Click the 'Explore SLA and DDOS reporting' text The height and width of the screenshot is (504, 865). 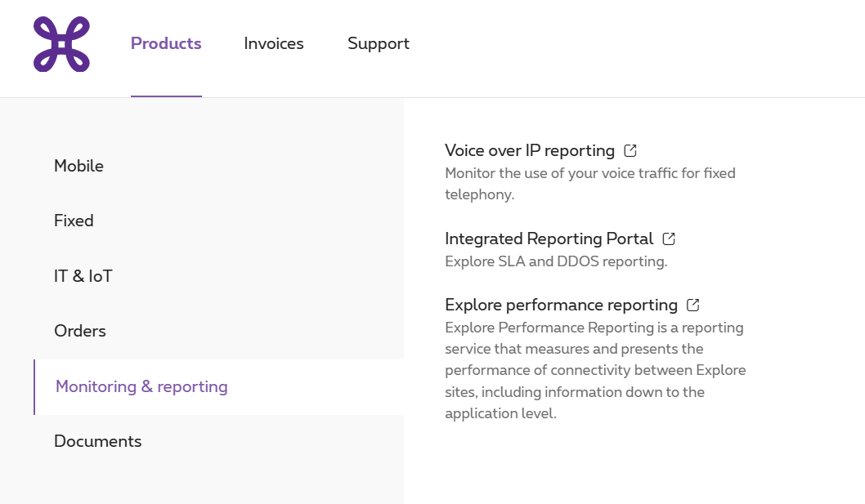tap(556, 261)
